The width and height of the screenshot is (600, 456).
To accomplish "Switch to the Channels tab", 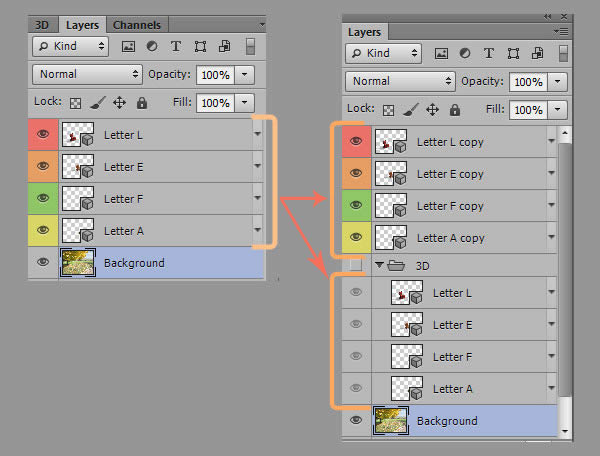I will (137, 24).
